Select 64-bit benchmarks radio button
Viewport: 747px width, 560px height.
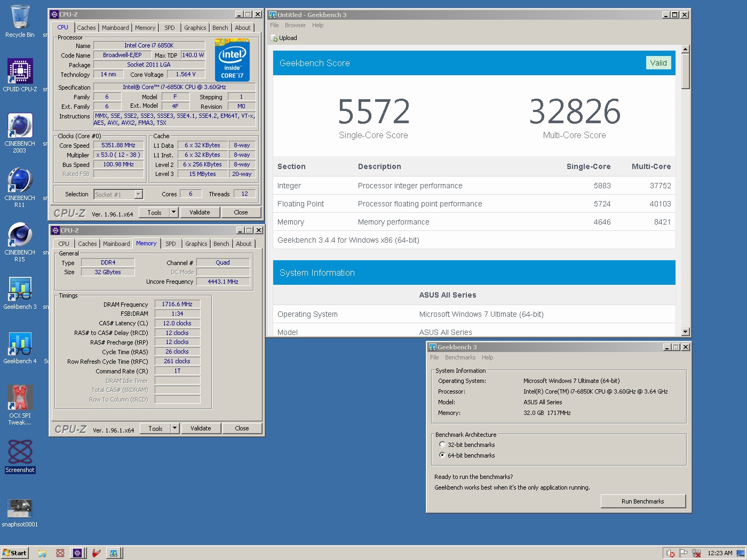442,455
